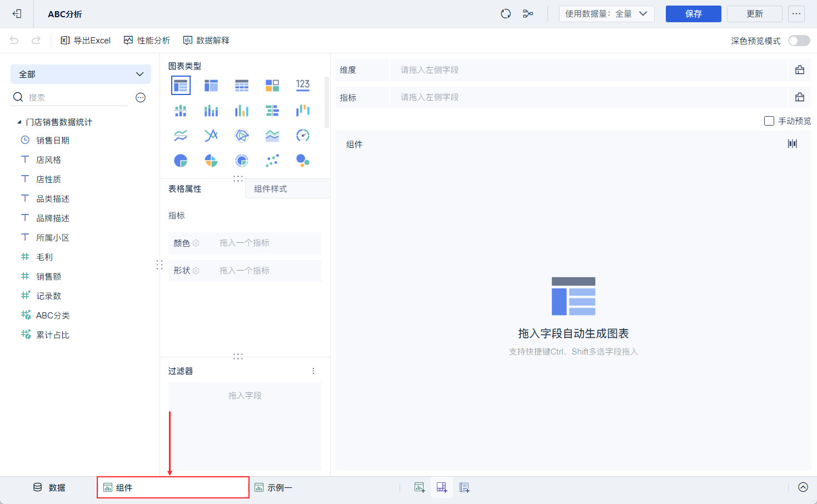Open the 全部 dropdown

(x=81, y=74)
